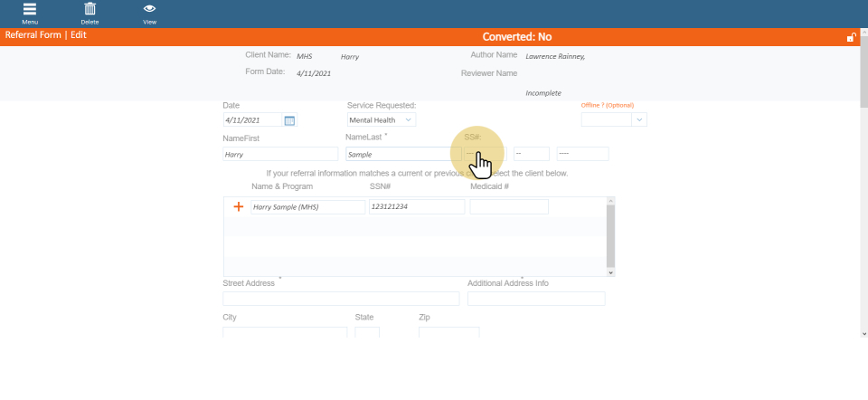This screenshot has width=868, height=400.
Task: Click the middle SS# two-digit field
Action: pos(531,154)
